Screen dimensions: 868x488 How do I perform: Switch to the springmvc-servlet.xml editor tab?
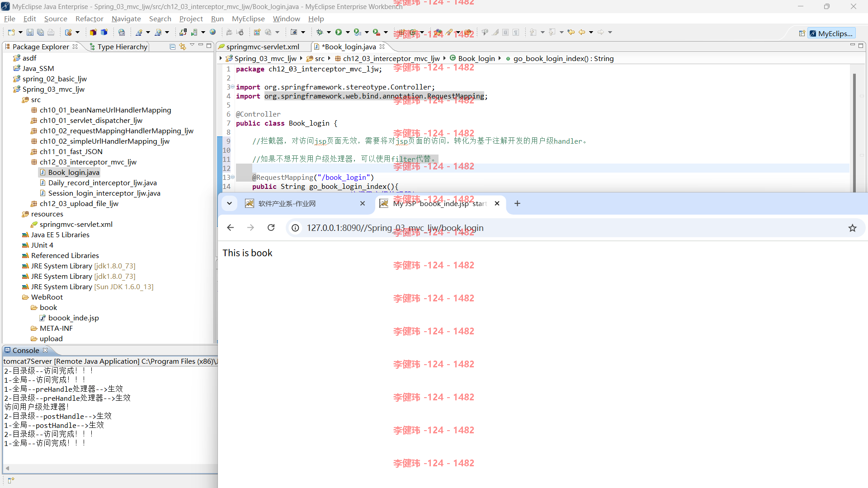pyautogui.click(x=259, y=47)
